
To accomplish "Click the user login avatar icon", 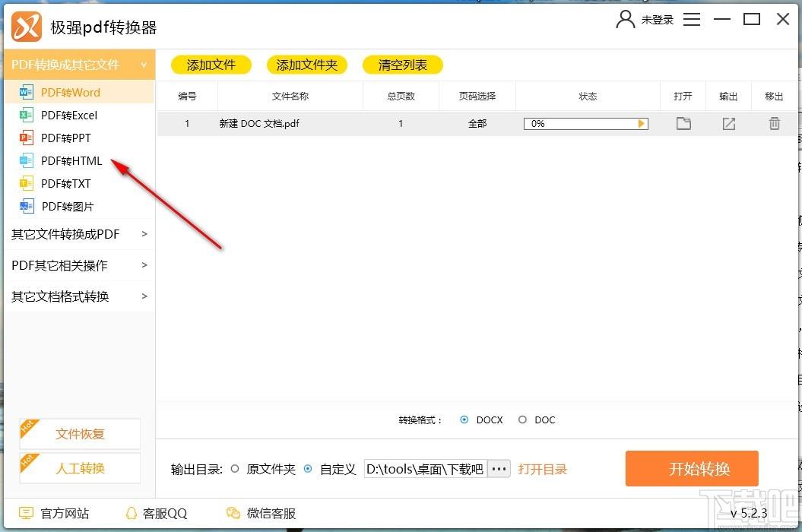I will tap(625, 20).
